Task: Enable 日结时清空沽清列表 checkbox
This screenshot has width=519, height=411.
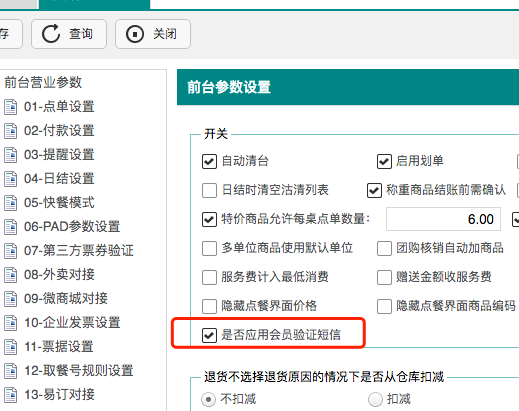Action: [209, 190]
